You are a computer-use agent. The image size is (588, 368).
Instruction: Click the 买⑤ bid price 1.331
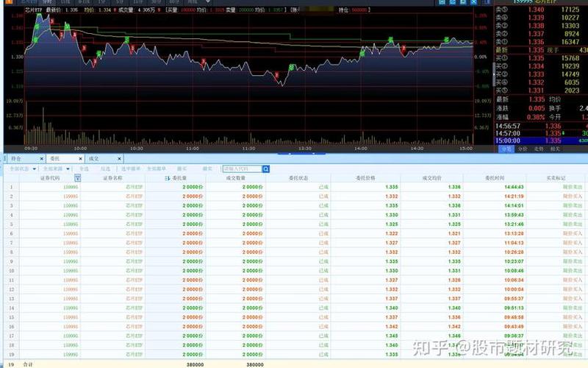click(x=536, y=91)
